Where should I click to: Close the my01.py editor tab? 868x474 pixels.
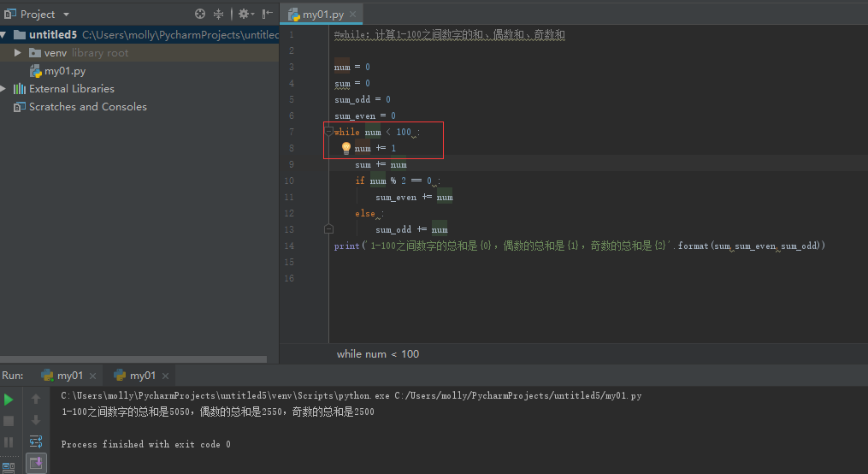point(352,15)
